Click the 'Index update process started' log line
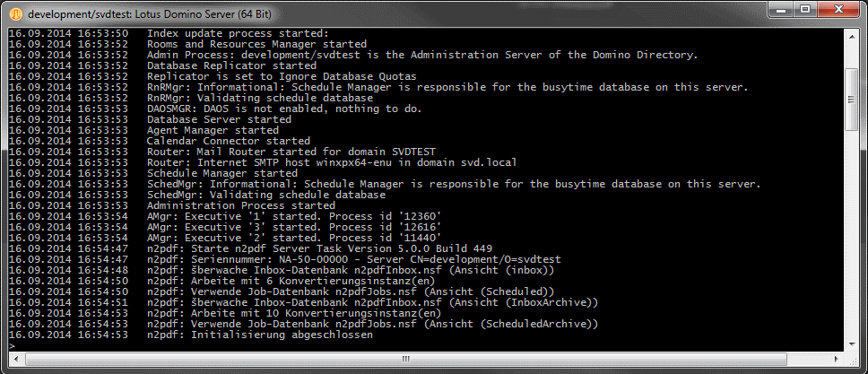The image size is (868, 374). 238,33
